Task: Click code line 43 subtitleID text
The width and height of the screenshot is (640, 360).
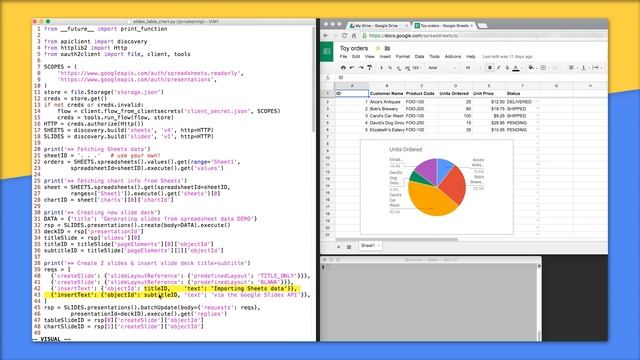Action: [161, 295]
